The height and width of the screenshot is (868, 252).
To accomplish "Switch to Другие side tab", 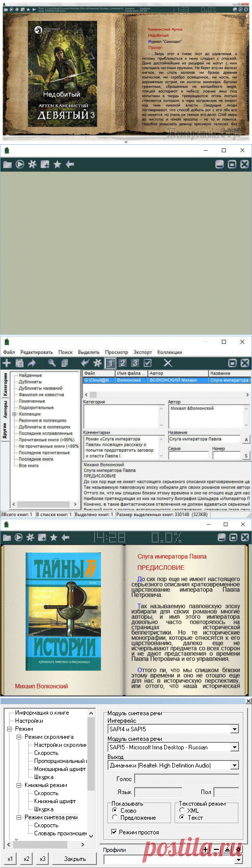I will [x=6, y=431].
